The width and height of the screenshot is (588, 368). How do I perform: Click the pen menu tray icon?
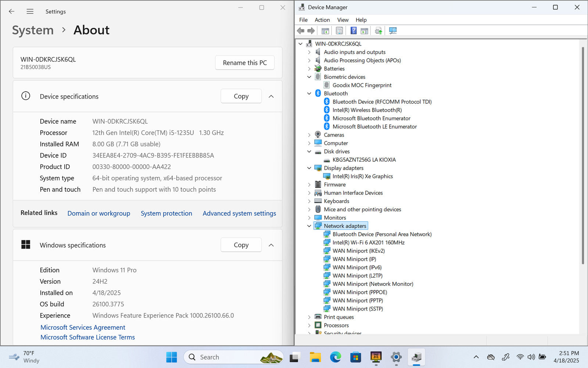(506, 357)
